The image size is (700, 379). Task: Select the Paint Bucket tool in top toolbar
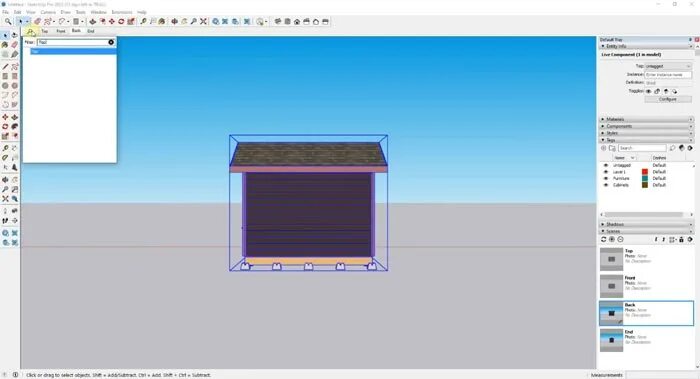[162, 21]
